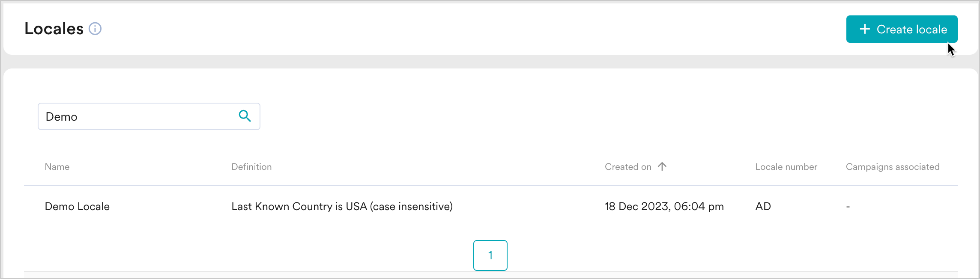This screenshot has height=279, width=980.
Task: Click the Definition column header
Action: pyautogui.click(x=251, y=167)
